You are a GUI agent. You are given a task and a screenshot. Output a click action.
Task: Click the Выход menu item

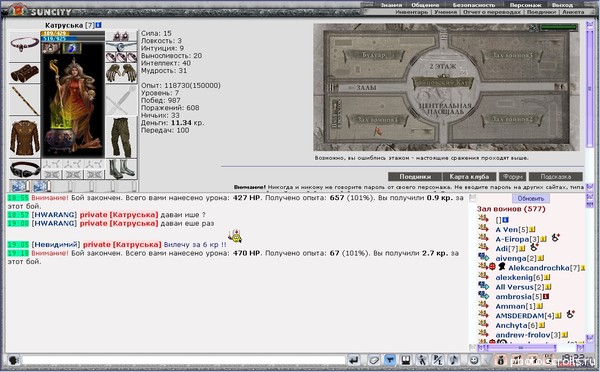click(562, 5)
